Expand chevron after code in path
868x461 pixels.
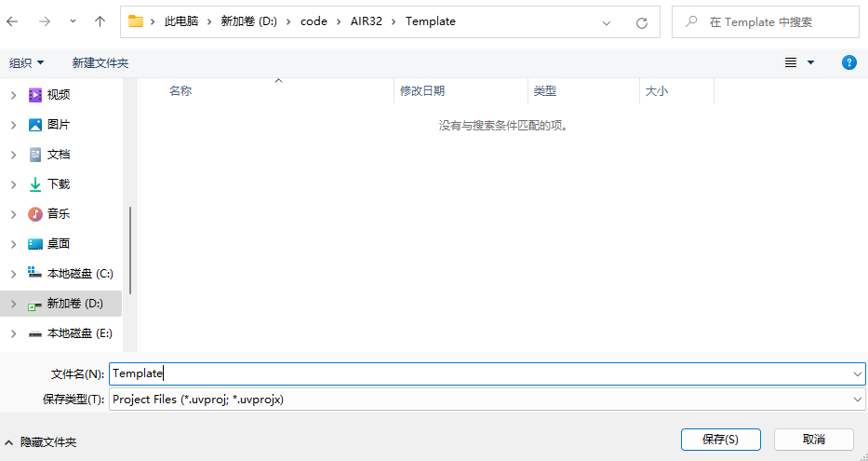(x=339, y=21)
